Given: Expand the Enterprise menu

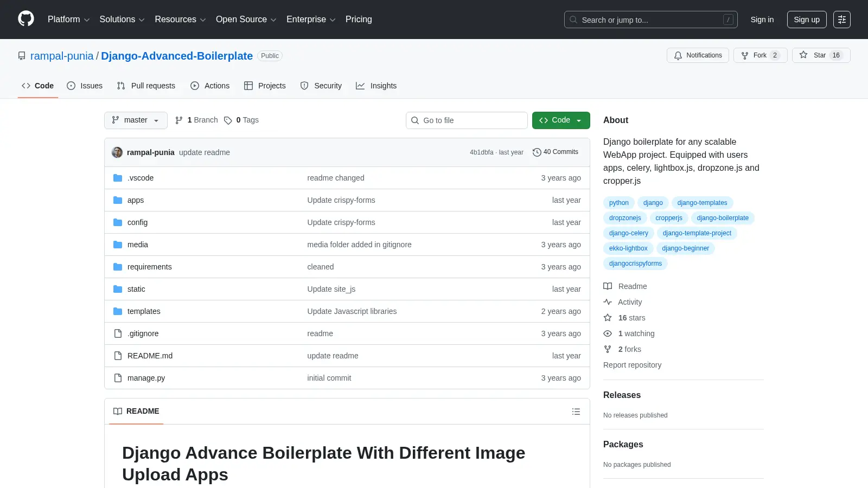Looking at the screenshot, I should 311,20.
